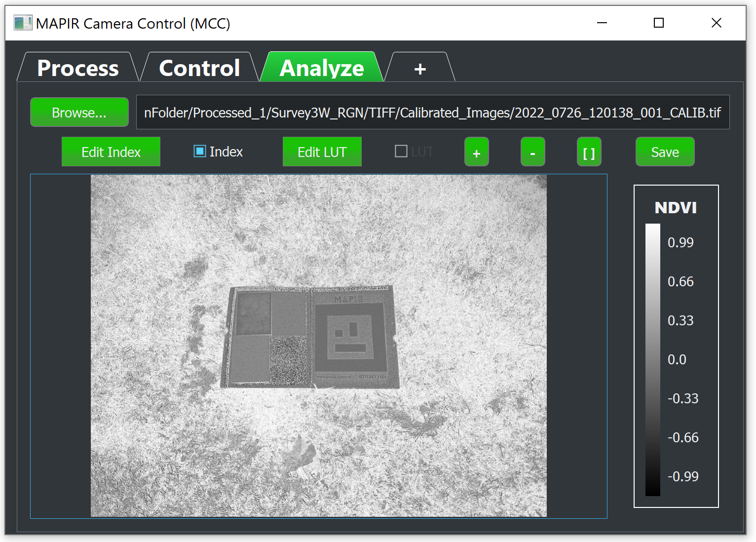
Task: Zoom out with the minus button
Action: (x=532, y=152)
